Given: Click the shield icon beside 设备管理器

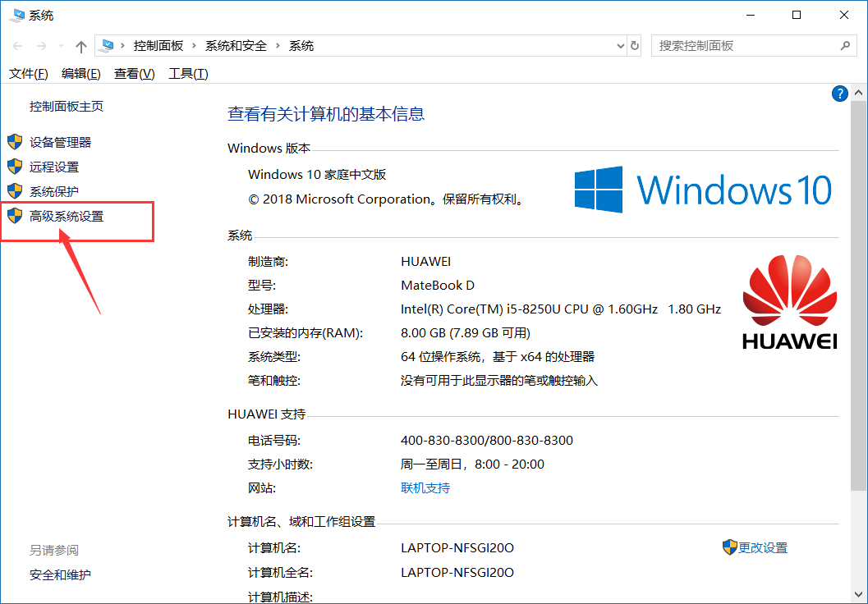Looking at the screenshot, I should click(15, 142).
